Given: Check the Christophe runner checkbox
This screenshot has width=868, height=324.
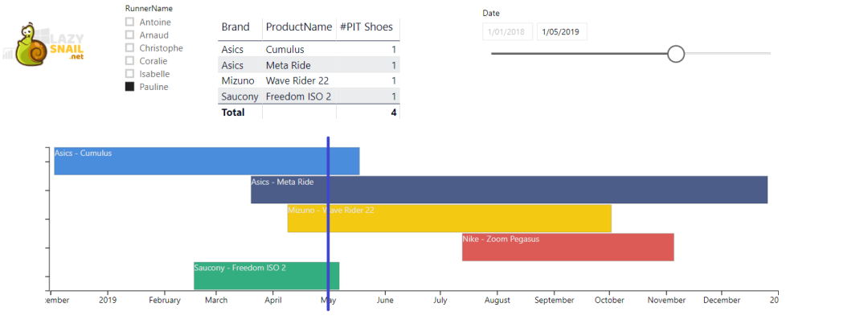Looking at the screenshot, I should pyautogui.click(x=129, y=47).
